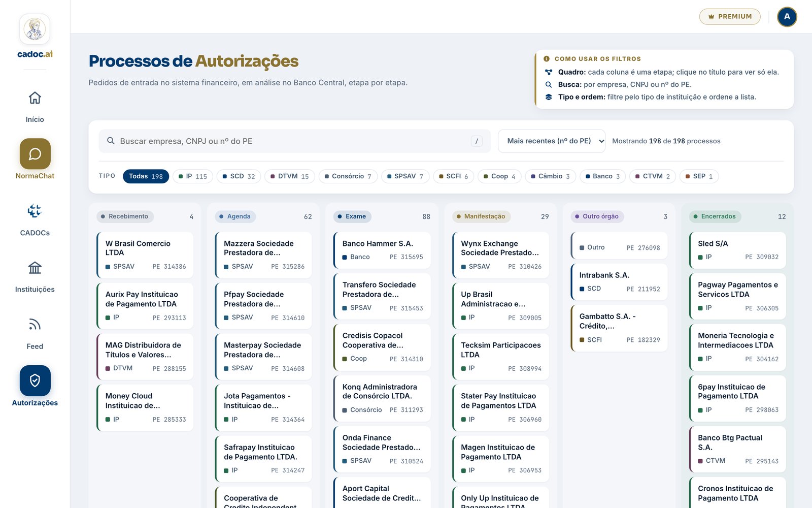Show only the Agenda column

click(235, 216)
